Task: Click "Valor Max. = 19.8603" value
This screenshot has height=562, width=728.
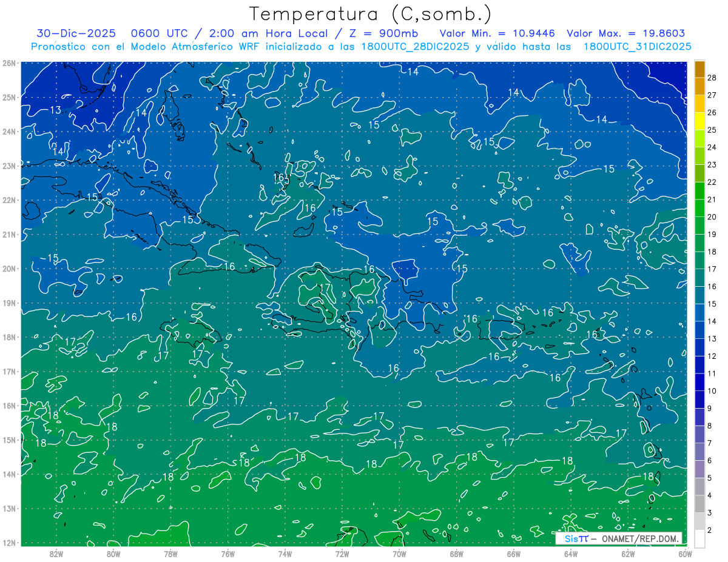Action: click(626, 34)
